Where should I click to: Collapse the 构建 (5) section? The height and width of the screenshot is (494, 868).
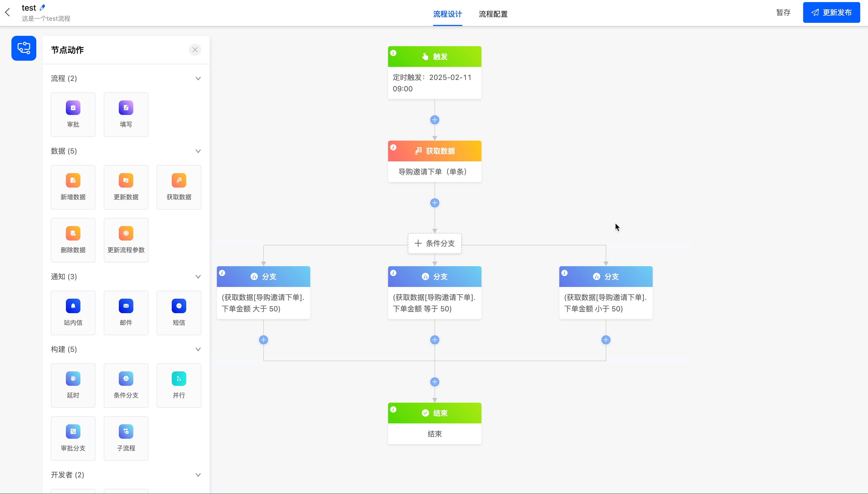point(198,349)
